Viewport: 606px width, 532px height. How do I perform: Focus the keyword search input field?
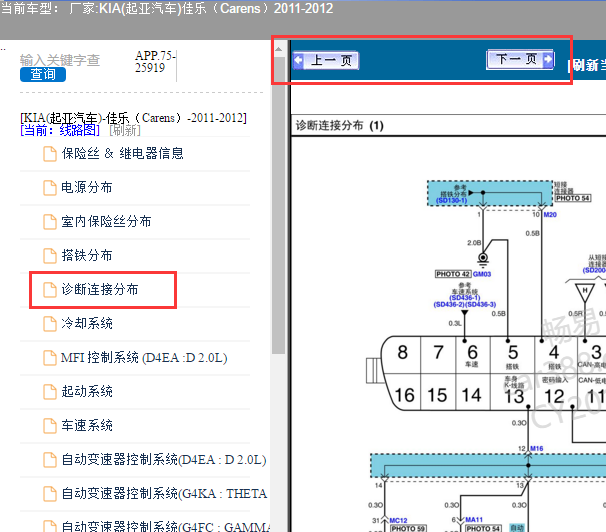coord(60,60)
